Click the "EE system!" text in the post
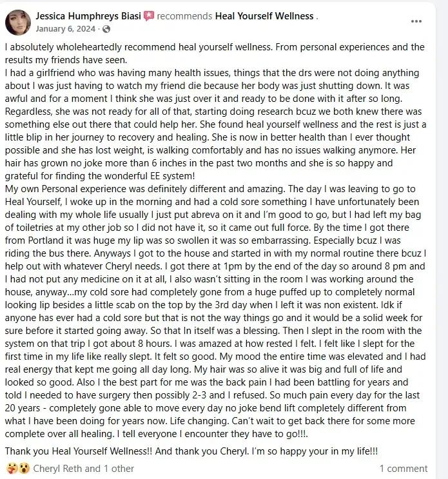 pyautogui.click(x=173, y=176)
